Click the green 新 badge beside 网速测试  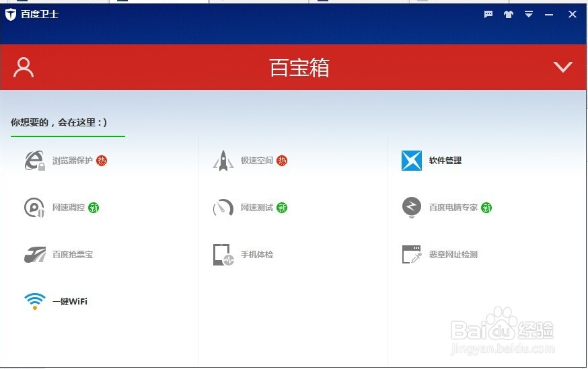[282, 208]
